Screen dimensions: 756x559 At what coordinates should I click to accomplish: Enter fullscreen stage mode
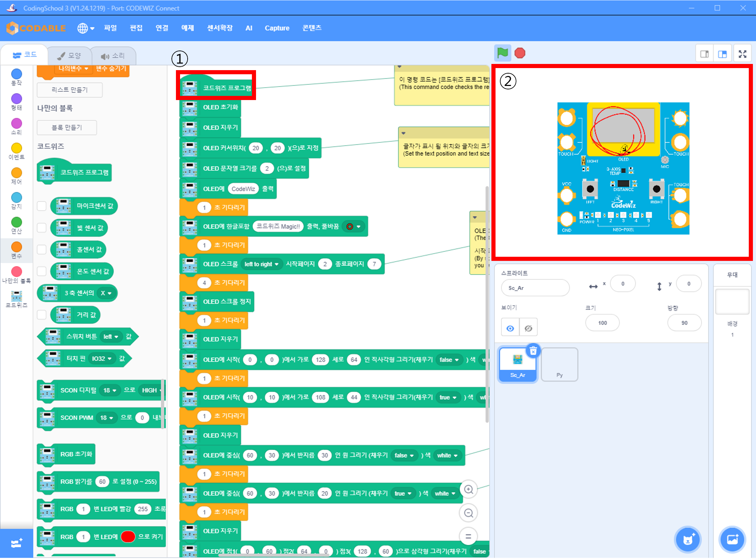(743, 54)
